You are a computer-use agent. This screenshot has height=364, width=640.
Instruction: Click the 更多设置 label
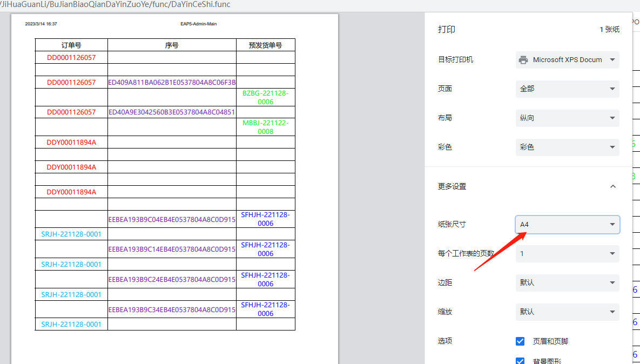coord(452,186)
